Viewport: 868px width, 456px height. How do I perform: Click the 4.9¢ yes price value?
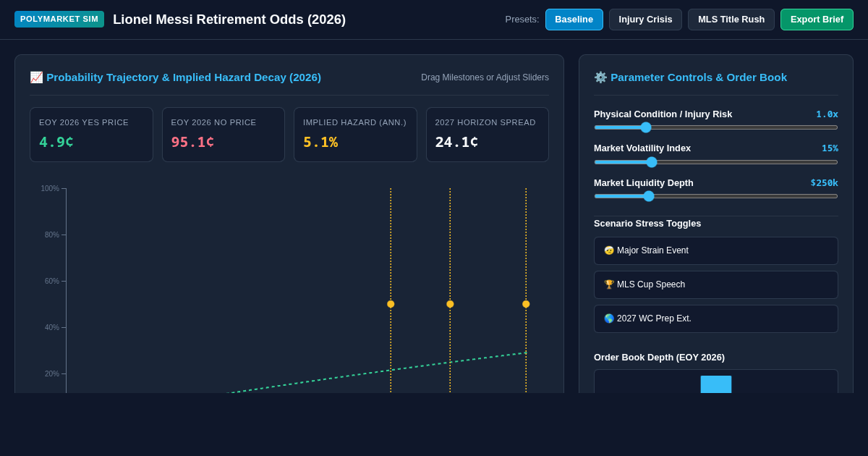(x=56, y=142)
